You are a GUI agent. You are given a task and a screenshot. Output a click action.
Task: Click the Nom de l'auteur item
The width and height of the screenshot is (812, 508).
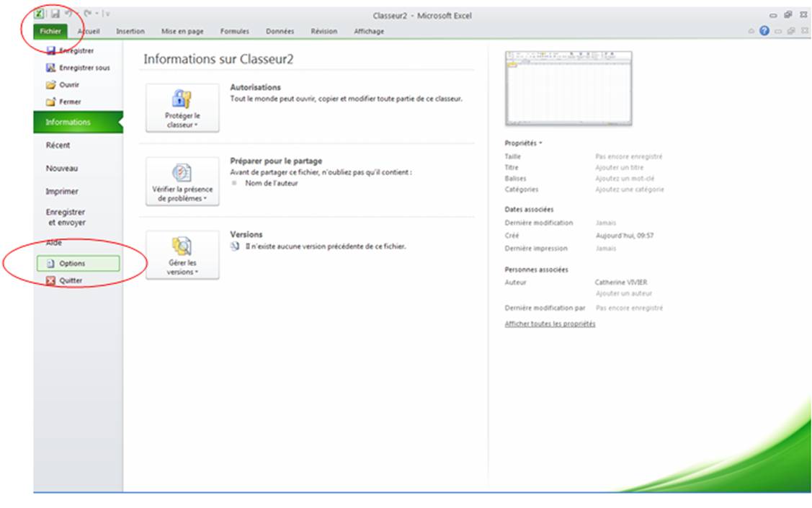pos(272,183)
